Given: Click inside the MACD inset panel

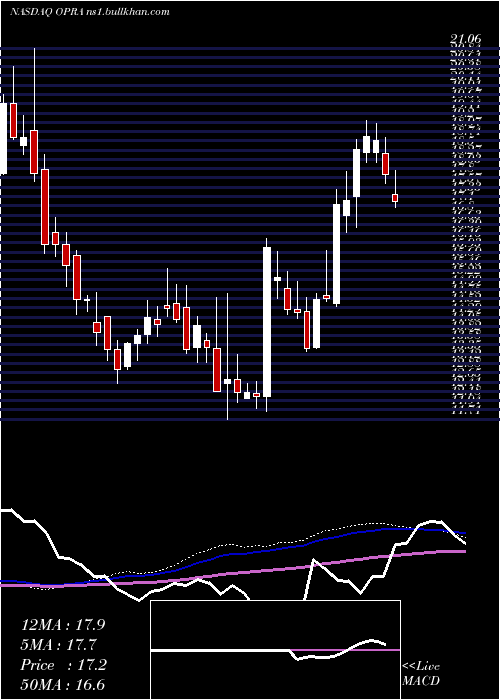Looking at the screenshot, I should point(275,650).
